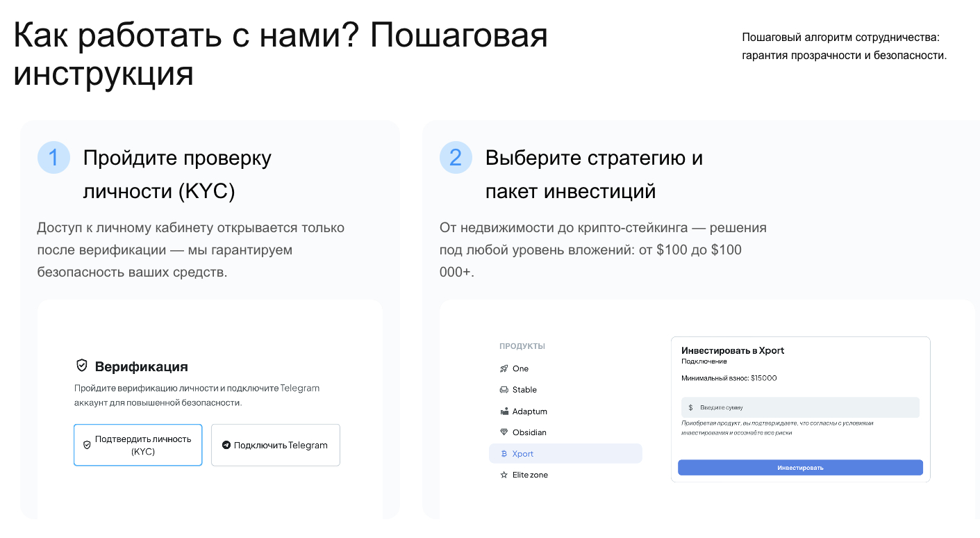Click the shield icon beside Верификация heading
The height and width of the screenshot is (538, 980).
[82, 366]
